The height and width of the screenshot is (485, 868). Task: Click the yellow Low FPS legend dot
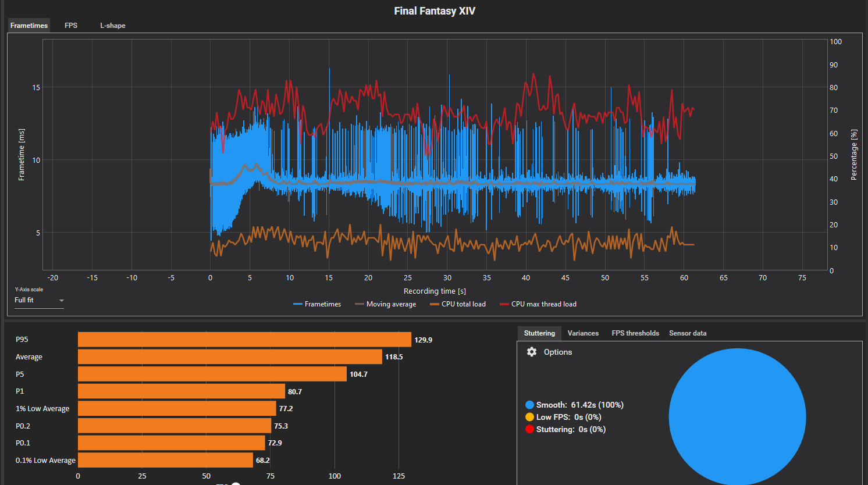tap(529, 417)
